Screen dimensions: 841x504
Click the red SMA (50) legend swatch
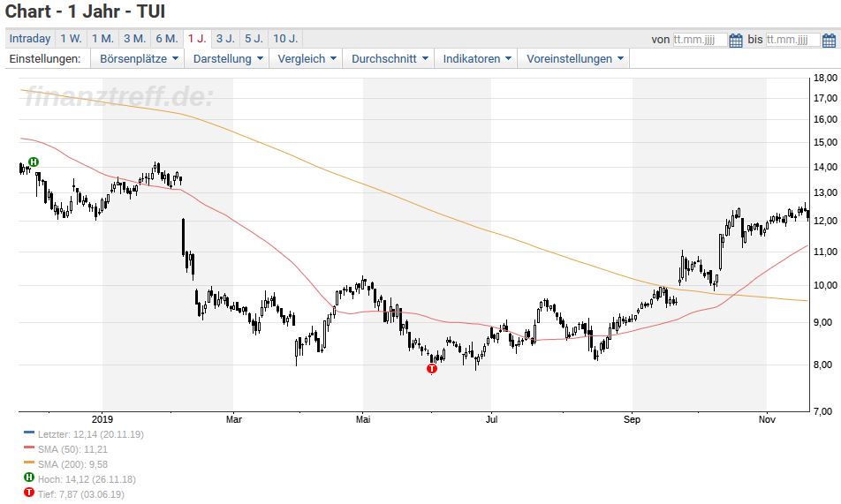coord(29,448)
